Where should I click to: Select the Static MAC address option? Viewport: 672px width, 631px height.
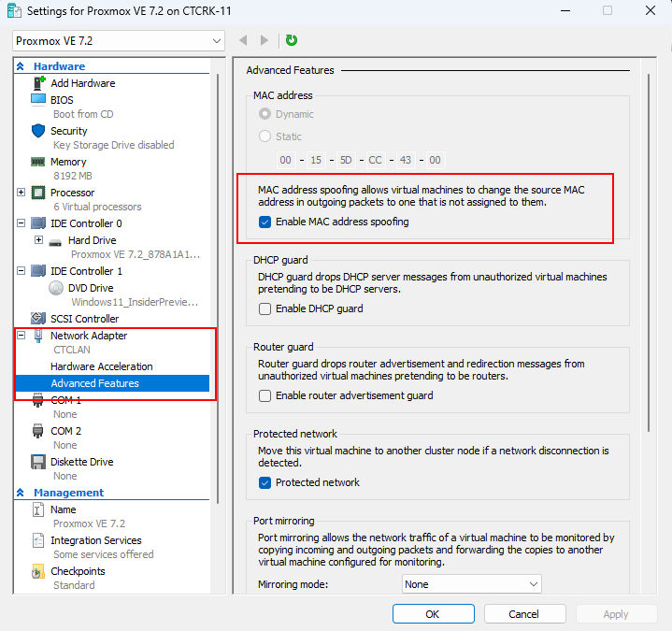(265, 136)
